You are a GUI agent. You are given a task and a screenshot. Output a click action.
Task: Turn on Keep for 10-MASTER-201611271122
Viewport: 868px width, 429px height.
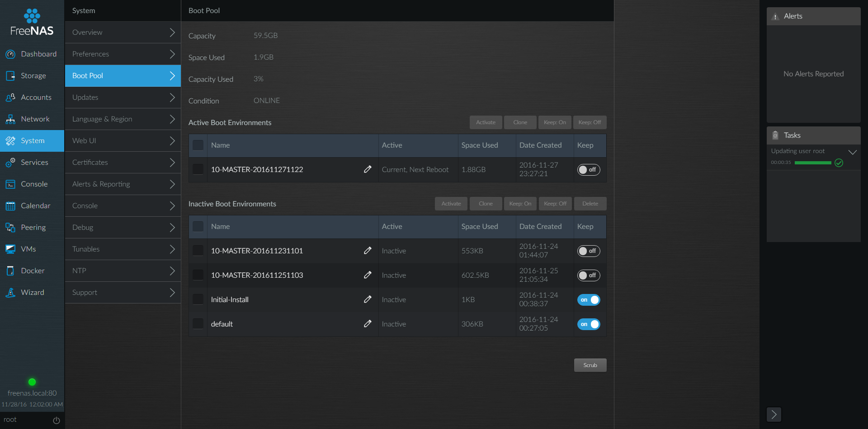coord(589,169)
